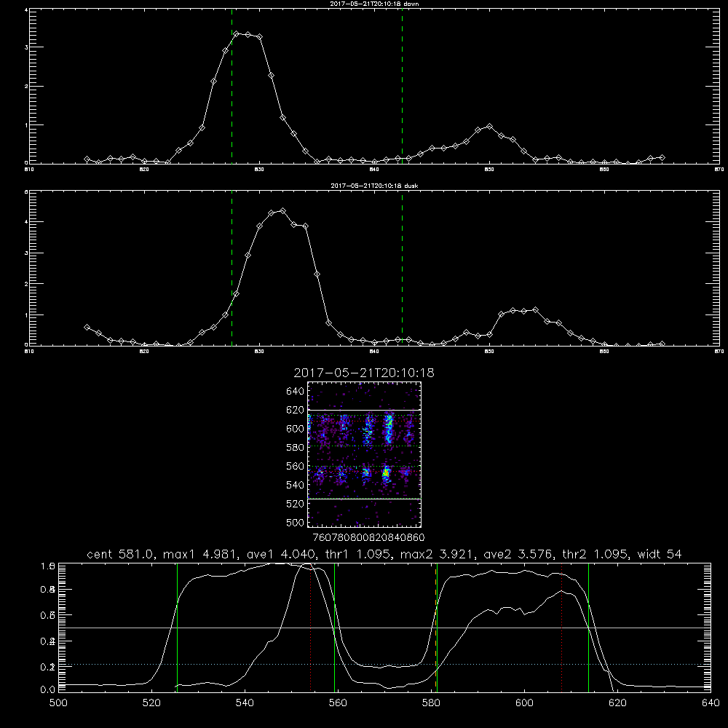The image size is (728, 728).
Task: Click the crowded x-axis numbers under the spectral image
Action: (368, 538)
